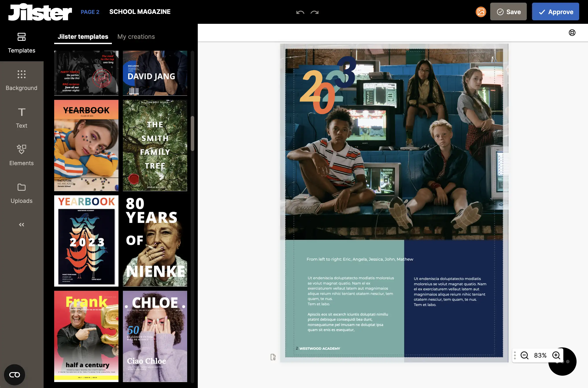588x388 pixels.
Task: Choose the orange Yearbook girl template
Action: (x=86, y=145)
